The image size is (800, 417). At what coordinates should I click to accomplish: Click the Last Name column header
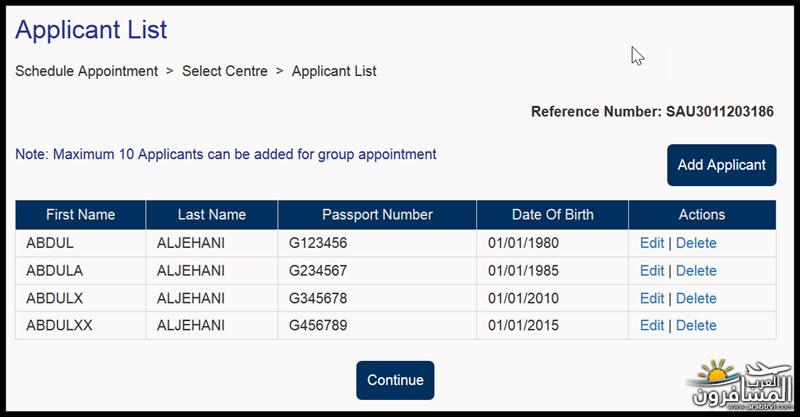point(212,215)
